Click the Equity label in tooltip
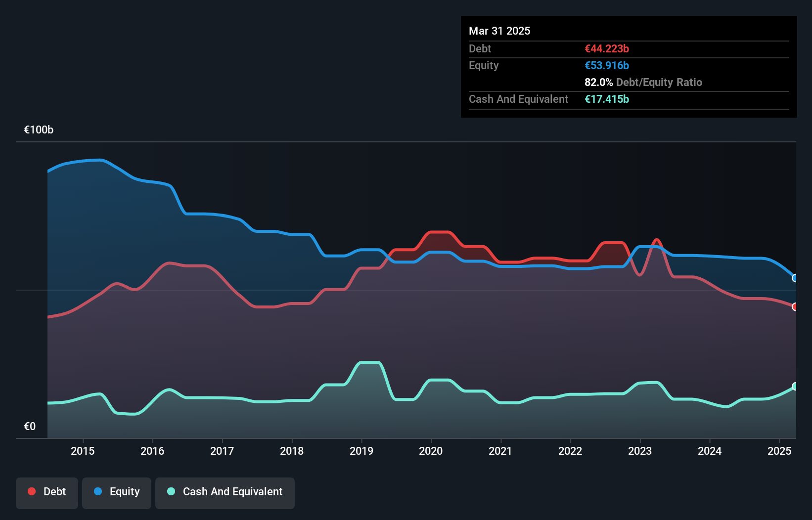 point(484,66)
